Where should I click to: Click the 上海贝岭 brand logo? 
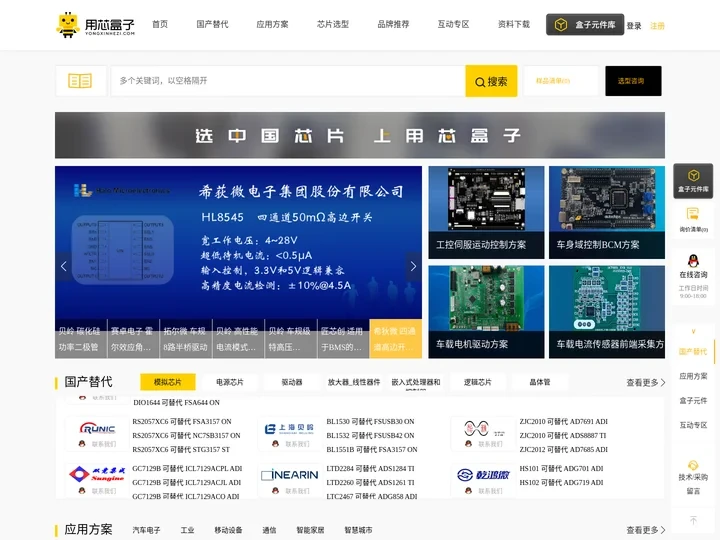(x=289, y=428)
